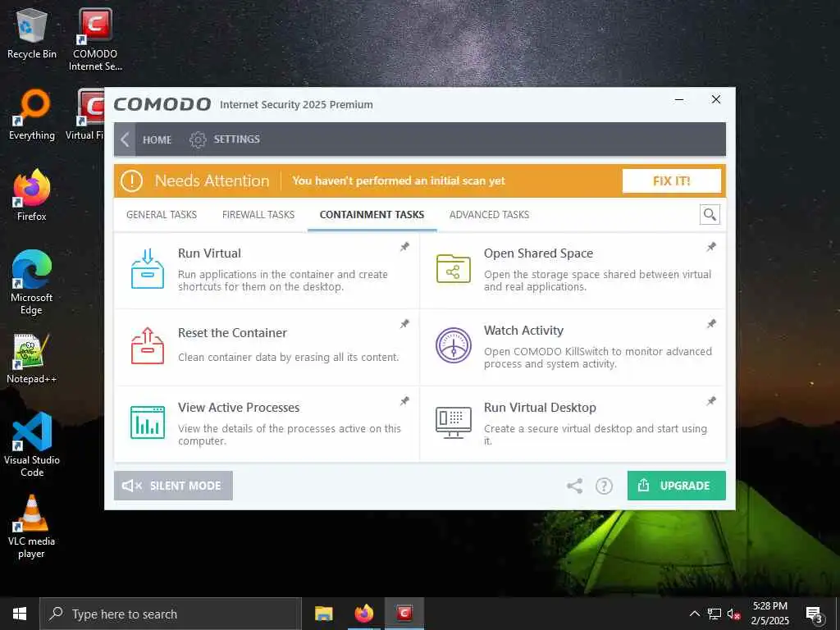The height and width of the screenshot is (630, 840).
Task: Select the Virtual Fi... desktop shortcut
Action: 85,115
